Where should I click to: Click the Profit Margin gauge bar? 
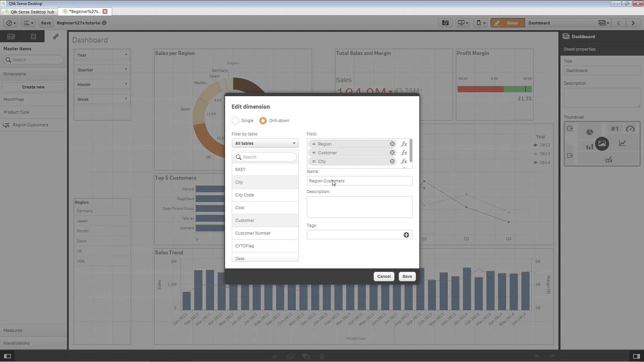[x=494, y=89]
